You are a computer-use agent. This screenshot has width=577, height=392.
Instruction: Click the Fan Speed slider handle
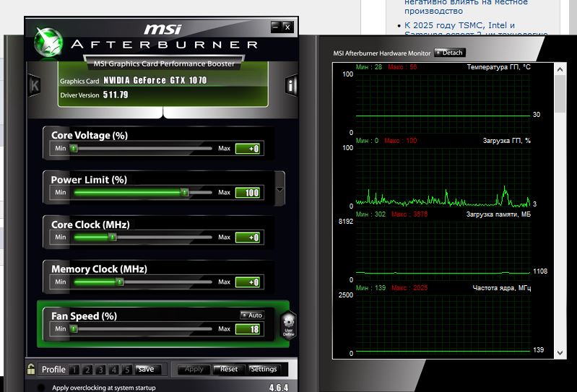tap(74, 328)
